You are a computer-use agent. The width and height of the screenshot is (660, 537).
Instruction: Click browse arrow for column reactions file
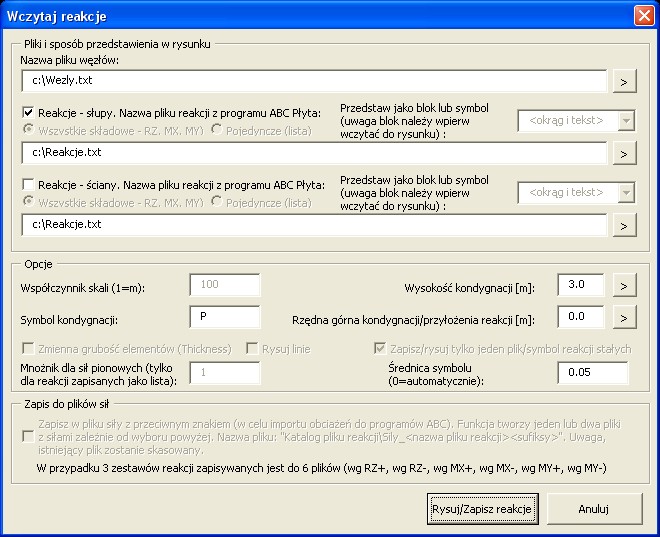pyautogui.click(x=623, y=153)
